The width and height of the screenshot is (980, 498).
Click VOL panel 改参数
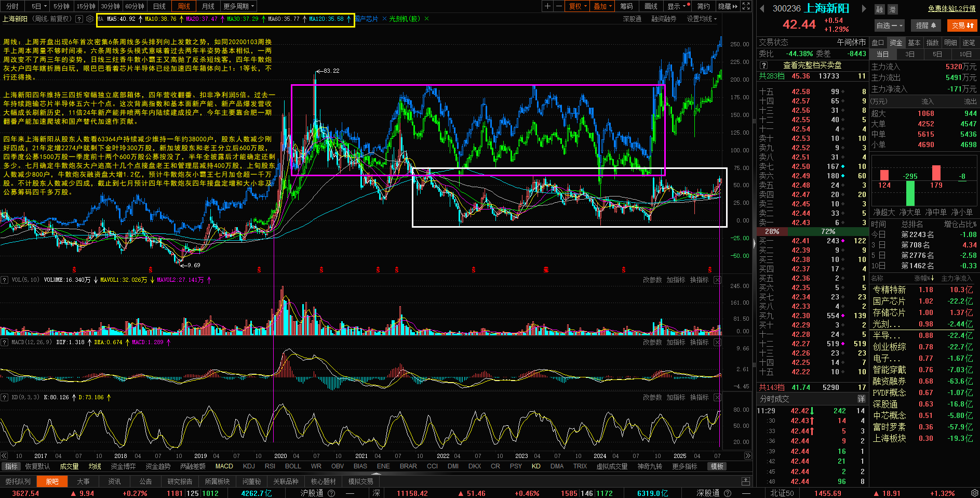click(652, 280)
